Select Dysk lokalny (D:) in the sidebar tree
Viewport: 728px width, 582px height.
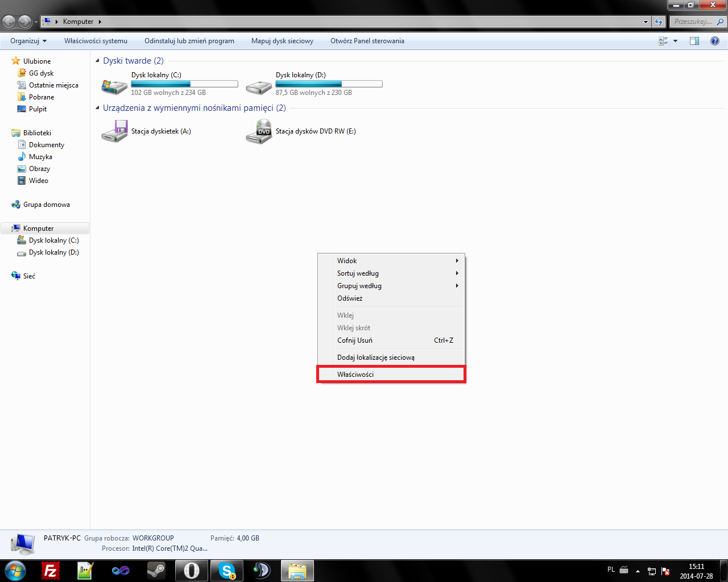click(48, 252)
